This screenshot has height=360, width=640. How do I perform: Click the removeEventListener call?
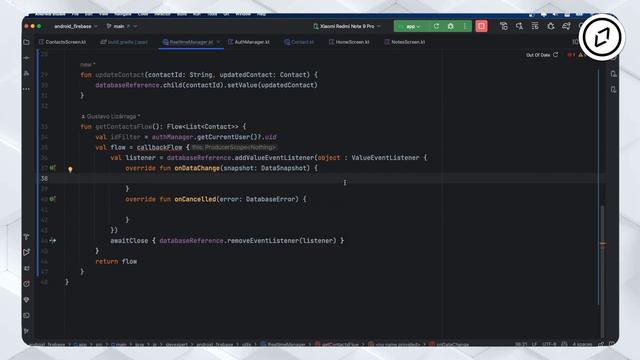coord(263,241)
